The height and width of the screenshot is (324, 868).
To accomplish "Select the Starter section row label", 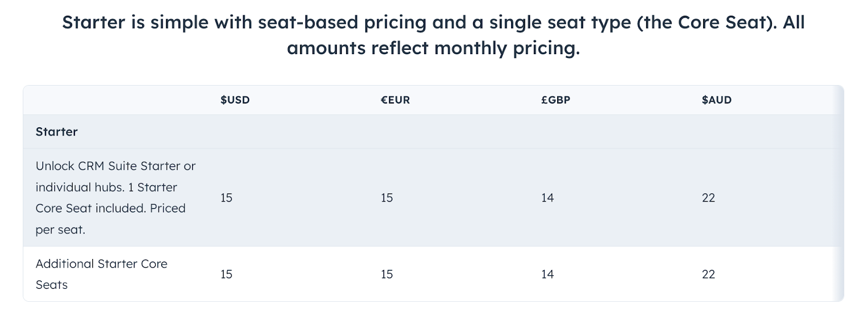I will click(x=56, y=132).
